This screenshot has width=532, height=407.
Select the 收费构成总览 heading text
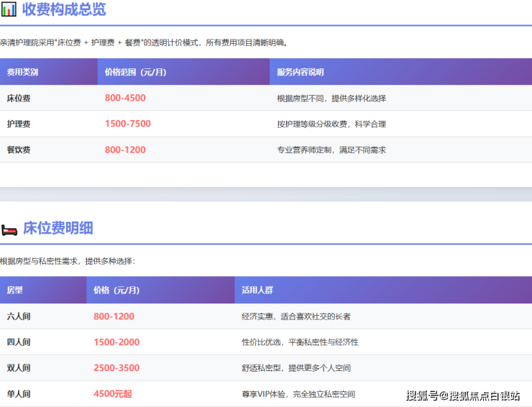(64, 9)
